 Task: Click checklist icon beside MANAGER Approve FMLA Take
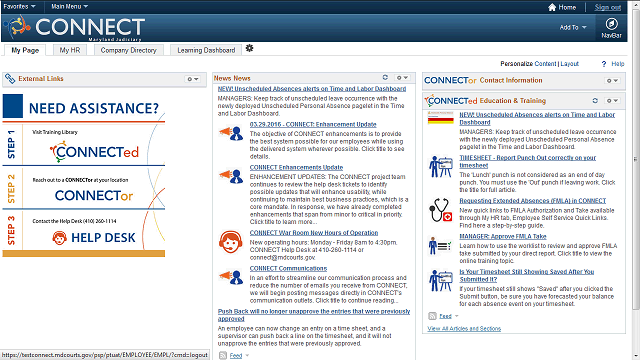440,245
